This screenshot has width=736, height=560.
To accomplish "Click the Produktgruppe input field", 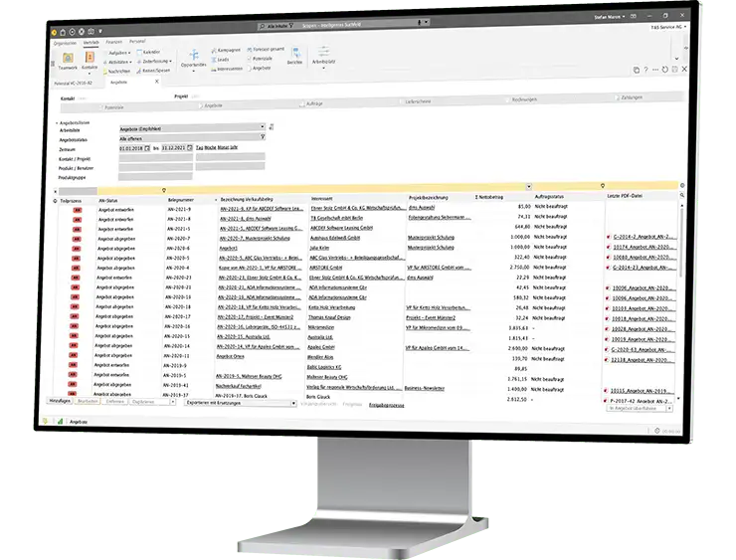I will 155,176.
